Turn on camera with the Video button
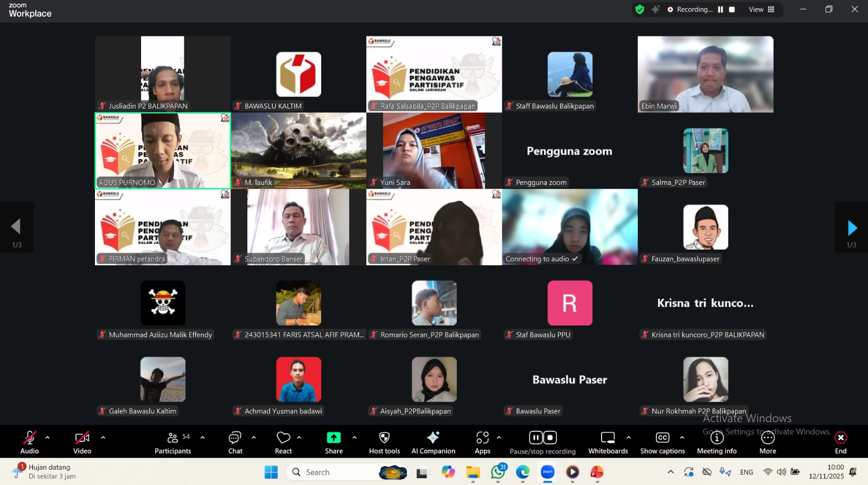Viewport: 868px width, 485px height. tap(82, 442)
